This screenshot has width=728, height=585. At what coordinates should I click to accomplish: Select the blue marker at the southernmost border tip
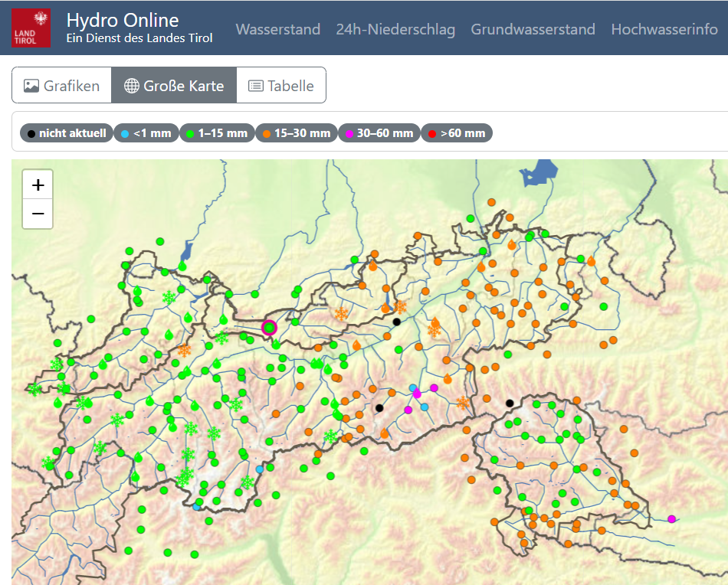point(196,507)
